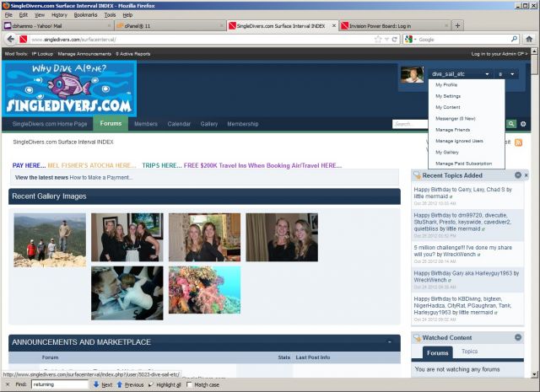Select Forums tab in Watched Content
Viewport: 540px width, 392px height.
pyautogui.click(x=437, y=352)
